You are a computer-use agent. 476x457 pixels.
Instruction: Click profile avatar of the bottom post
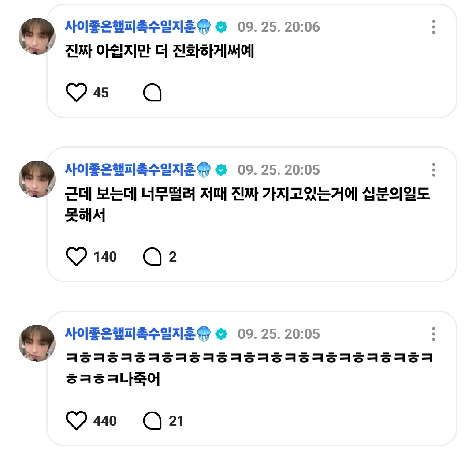[37, 343]
